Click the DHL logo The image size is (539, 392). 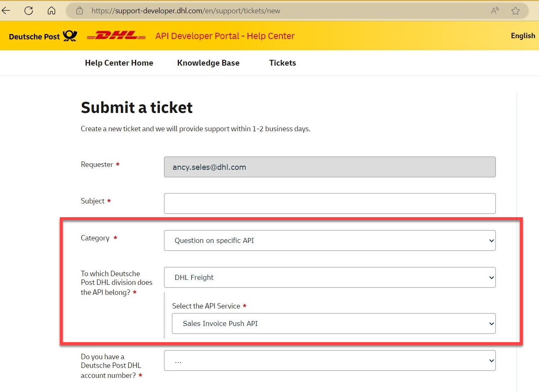coord(116,36)
